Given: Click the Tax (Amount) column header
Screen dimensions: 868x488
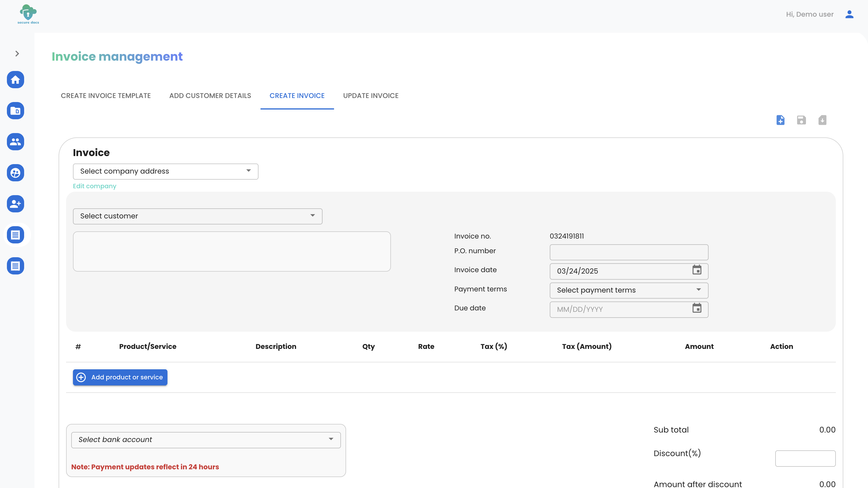Looking at the screenshot, I should pyautogui.click(x=587, y=346).
